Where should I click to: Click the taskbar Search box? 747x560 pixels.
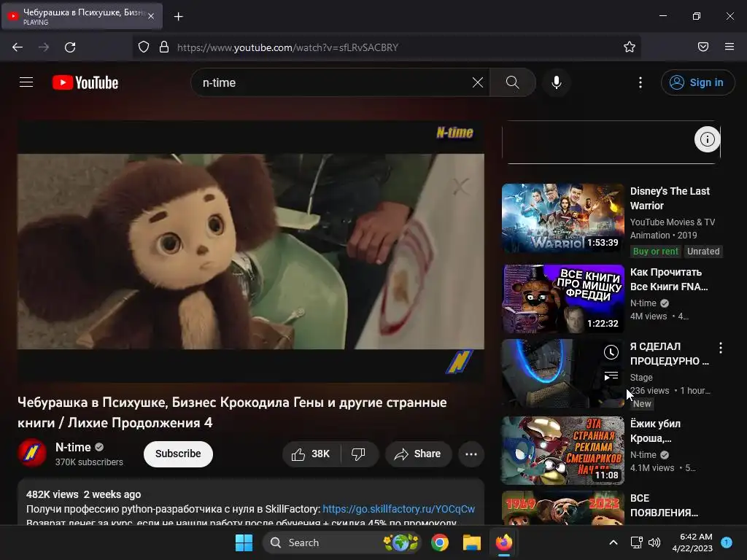click(342, 542)
